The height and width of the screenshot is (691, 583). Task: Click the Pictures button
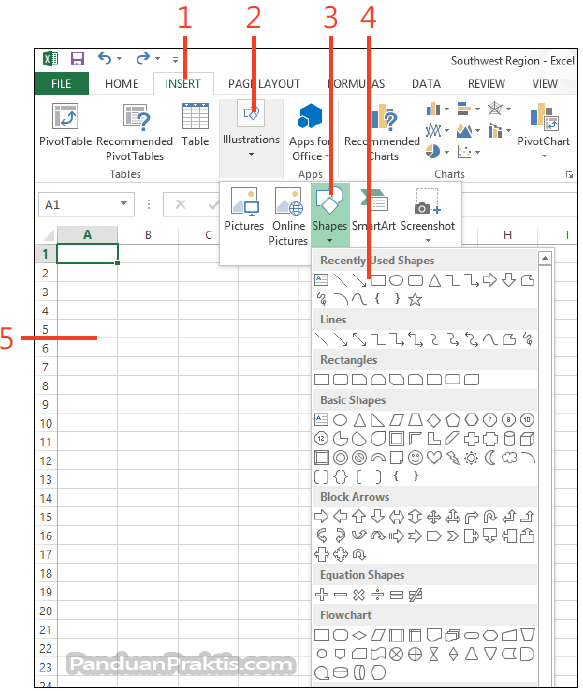coord(244,209)
